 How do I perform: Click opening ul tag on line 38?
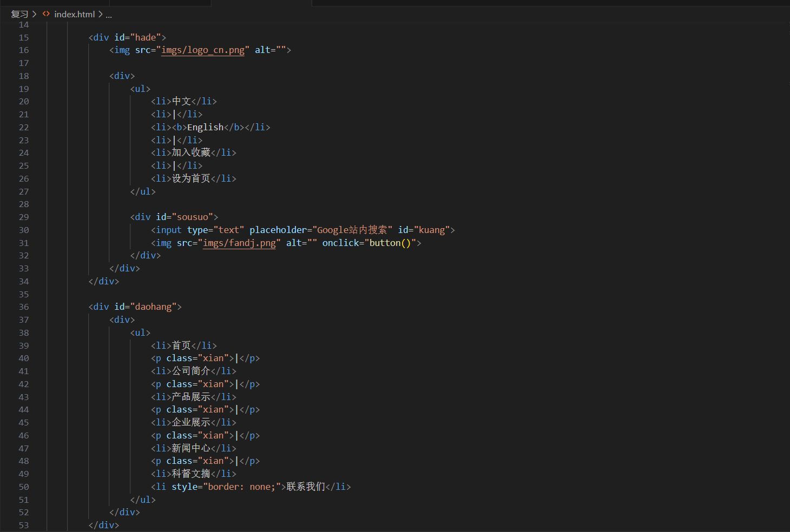click(140, 333)
